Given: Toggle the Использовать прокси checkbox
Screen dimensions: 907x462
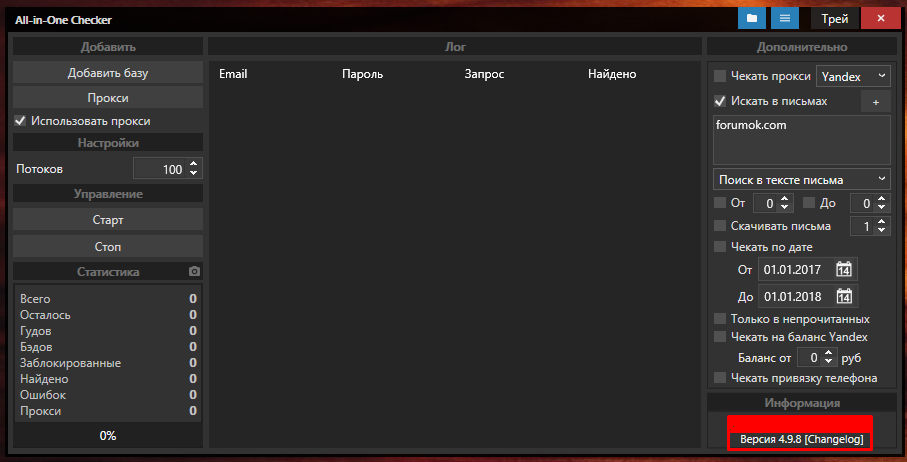Looking at the screenshot, I should click(x=21, y=121).
